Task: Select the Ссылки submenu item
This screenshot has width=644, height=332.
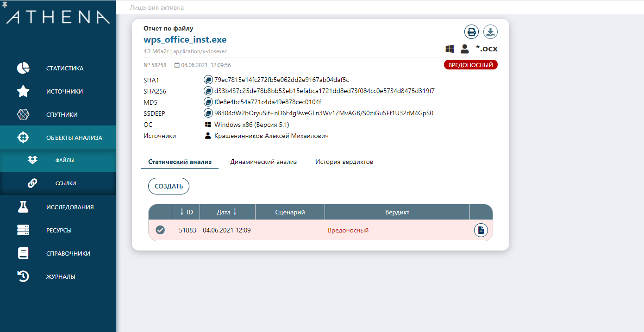Action: click(58, 183)
